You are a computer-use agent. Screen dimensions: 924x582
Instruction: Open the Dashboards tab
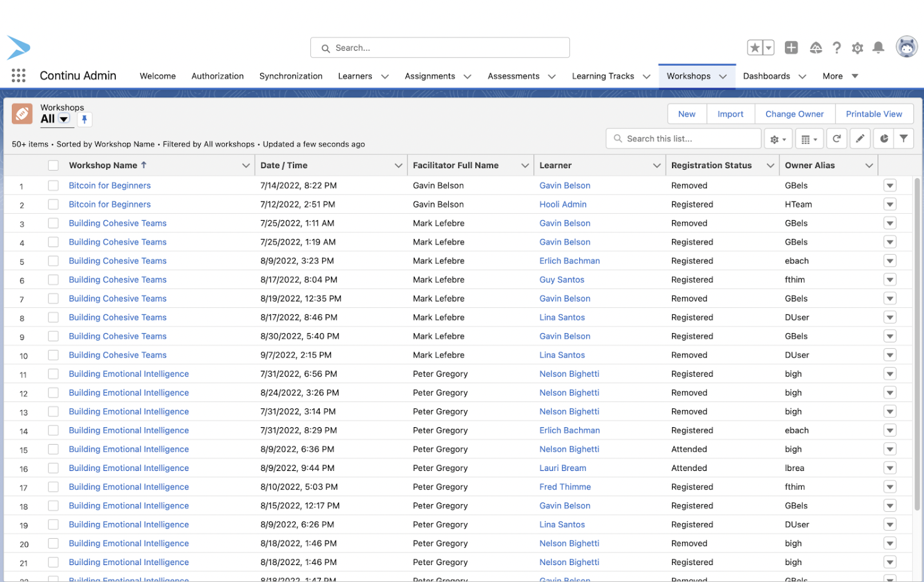tap(767, 76)
